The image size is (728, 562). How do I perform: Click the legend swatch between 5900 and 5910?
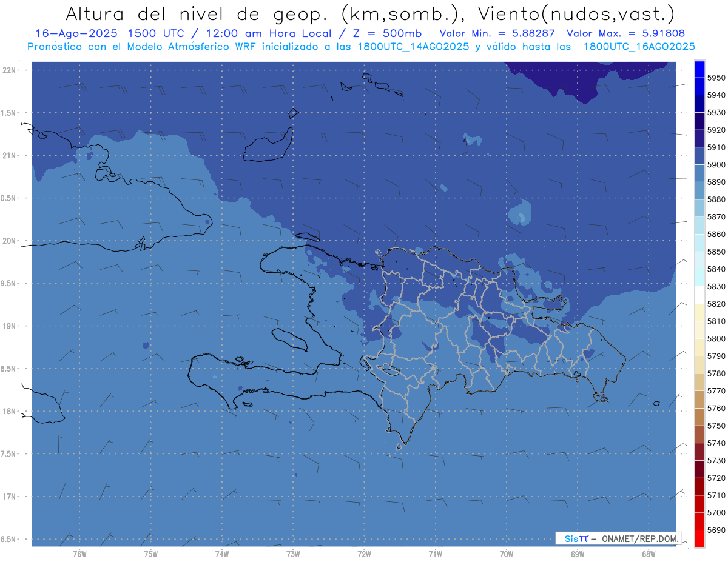point(699,156)
